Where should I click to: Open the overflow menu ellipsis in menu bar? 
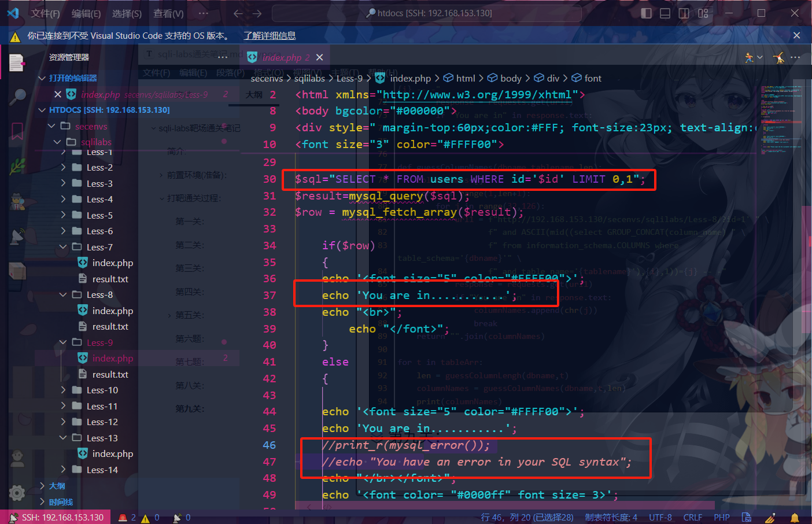pyautogui.click(x=203, y=13)
